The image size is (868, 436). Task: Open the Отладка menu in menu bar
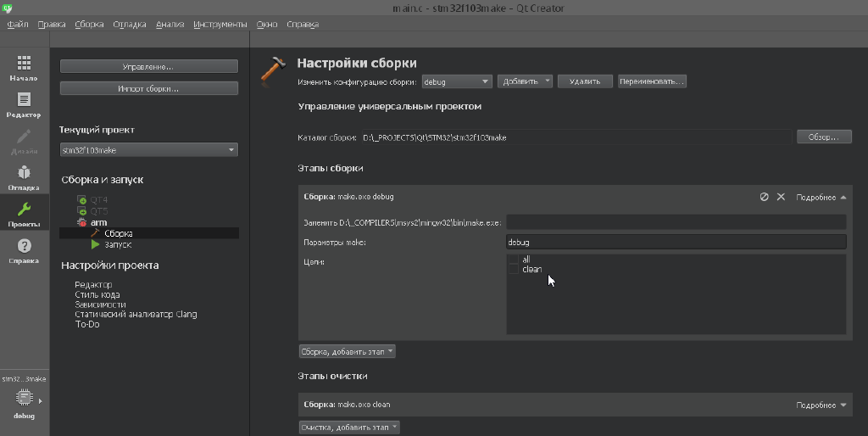[129, 25]
